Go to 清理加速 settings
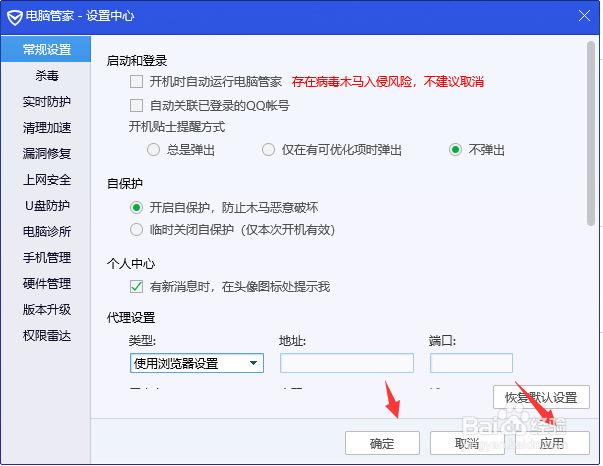 (x=46, y=128)
